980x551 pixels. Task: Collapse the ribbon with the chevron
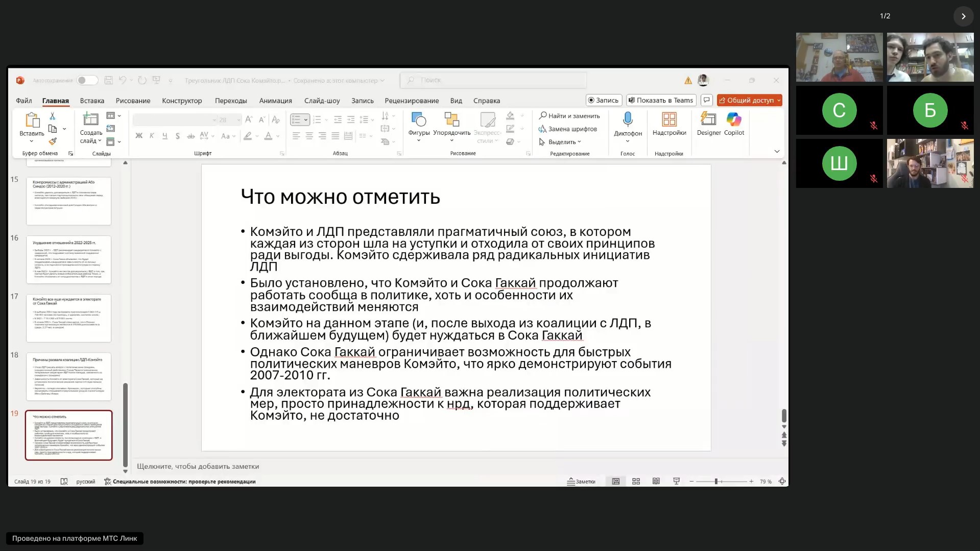777,152
